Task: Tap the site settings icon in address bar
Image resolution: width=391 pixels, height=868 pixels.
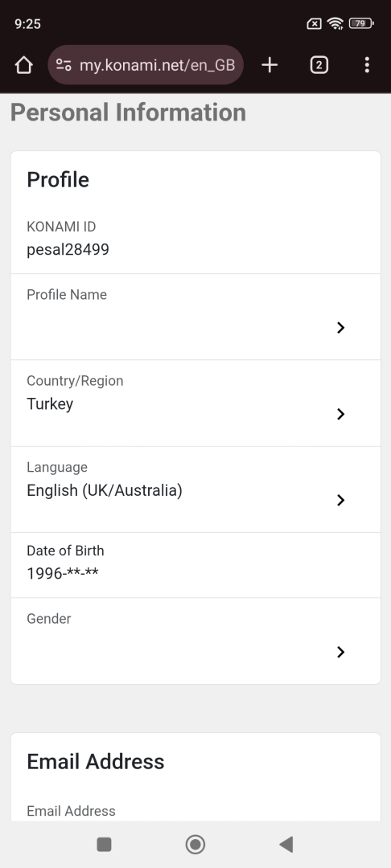Action: click(64, 65)
